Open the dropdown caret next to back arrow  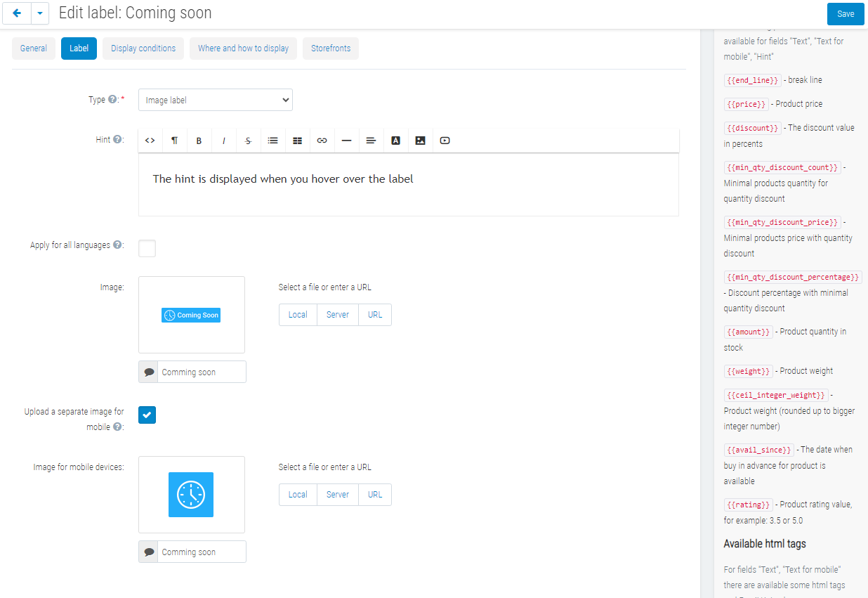(x=40, y=13)
